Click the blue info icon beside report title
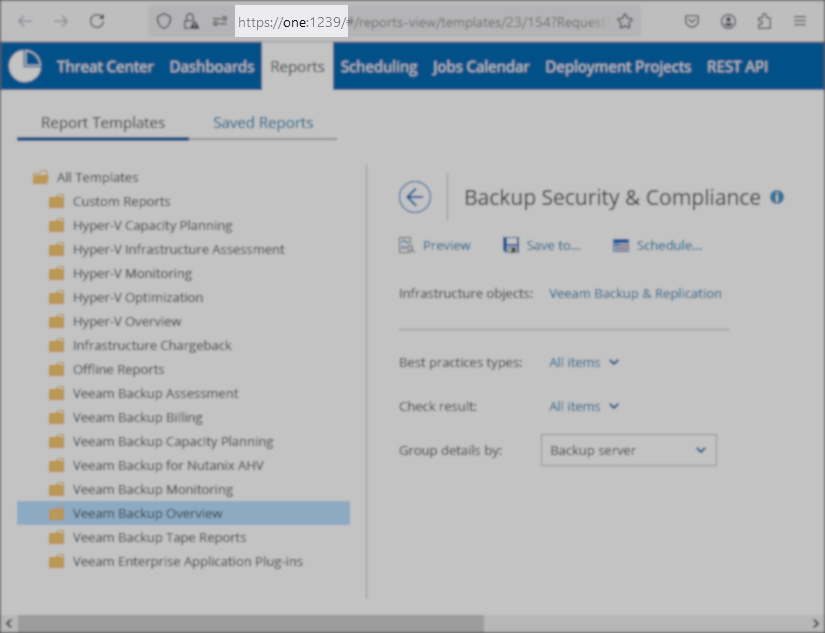The height and width of the screenshot is (633, 825). click(777, 197)
